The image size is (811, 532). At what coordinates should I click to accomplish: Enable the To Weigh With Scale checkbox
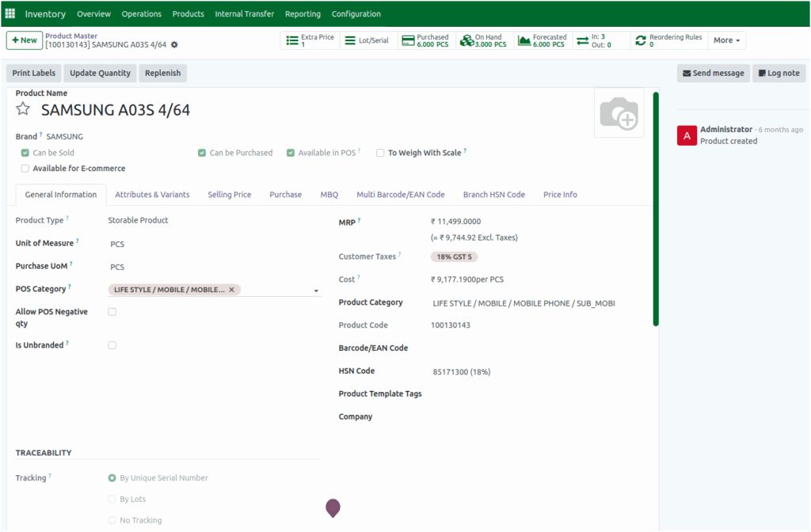380,153
